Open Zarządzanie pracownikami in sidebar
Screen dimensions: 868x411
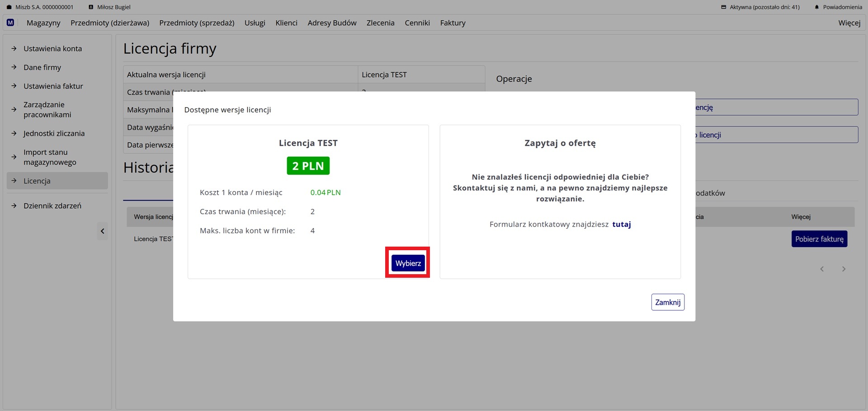click(x=47, y=110)
